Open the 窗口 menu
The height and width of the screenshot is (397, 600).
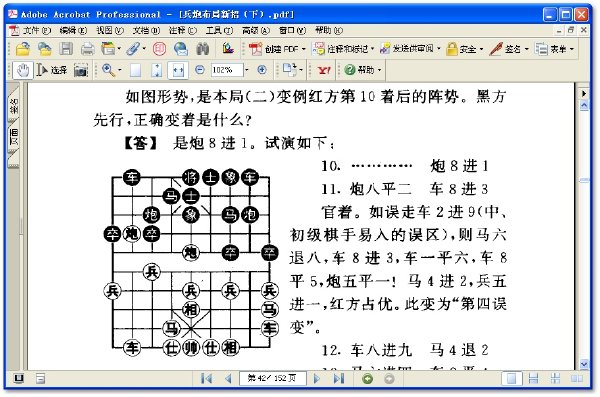tap(292, 30)
